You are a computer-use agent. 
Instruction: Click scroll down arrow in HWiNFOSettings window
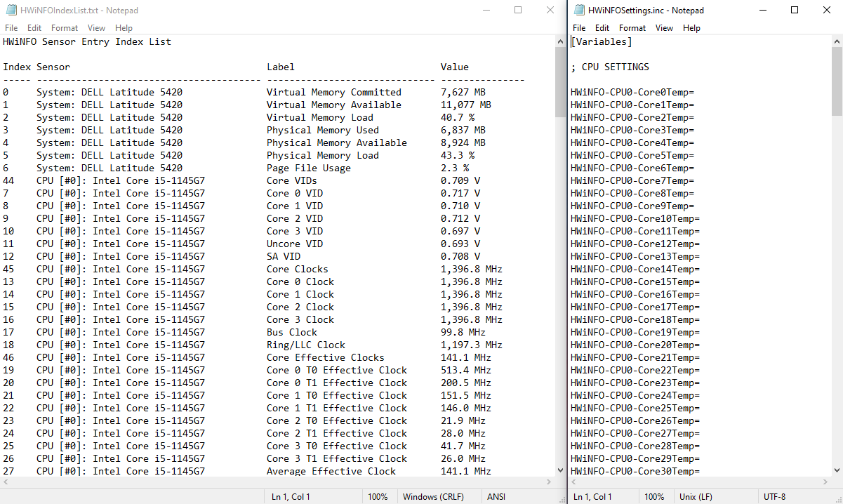[837, 470]
